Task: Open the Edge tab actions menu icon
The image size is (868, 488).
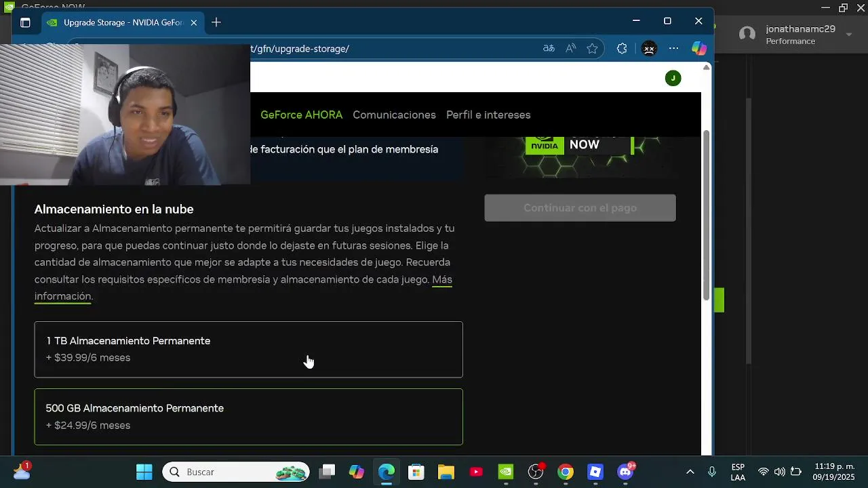Action: tap(25, 22)
